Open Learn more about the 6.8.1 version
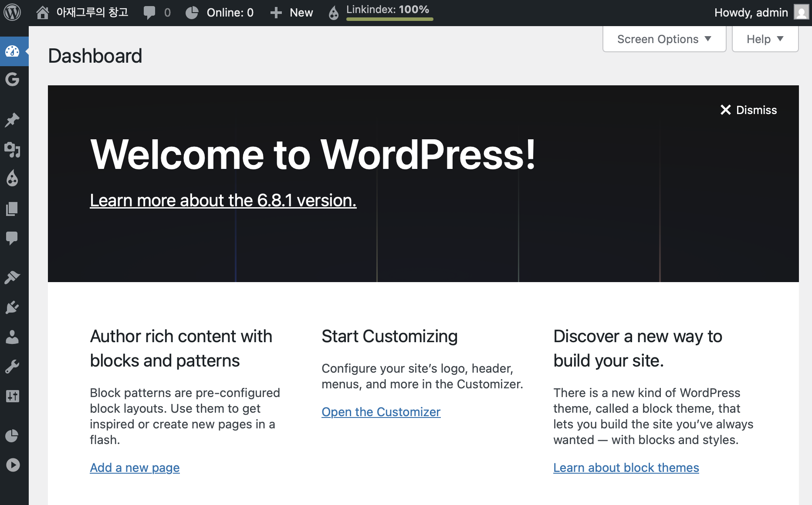The height and width of the screenshot is (505, 812). click(223, 201)
